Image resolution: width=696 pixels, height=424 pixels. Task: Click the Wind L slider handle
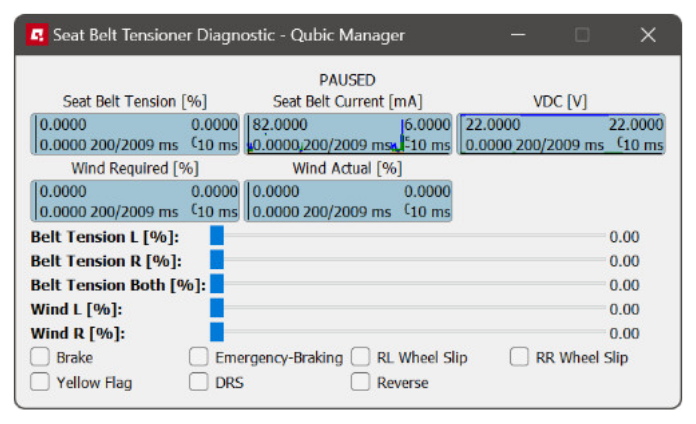pos(217,309)
